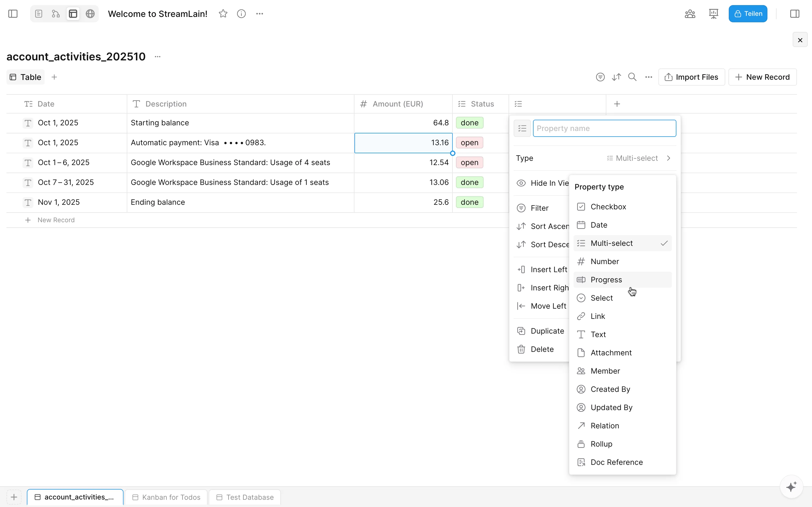Select Progress property type
Viewport: 812px width, 507px height.
pos(622,280)
